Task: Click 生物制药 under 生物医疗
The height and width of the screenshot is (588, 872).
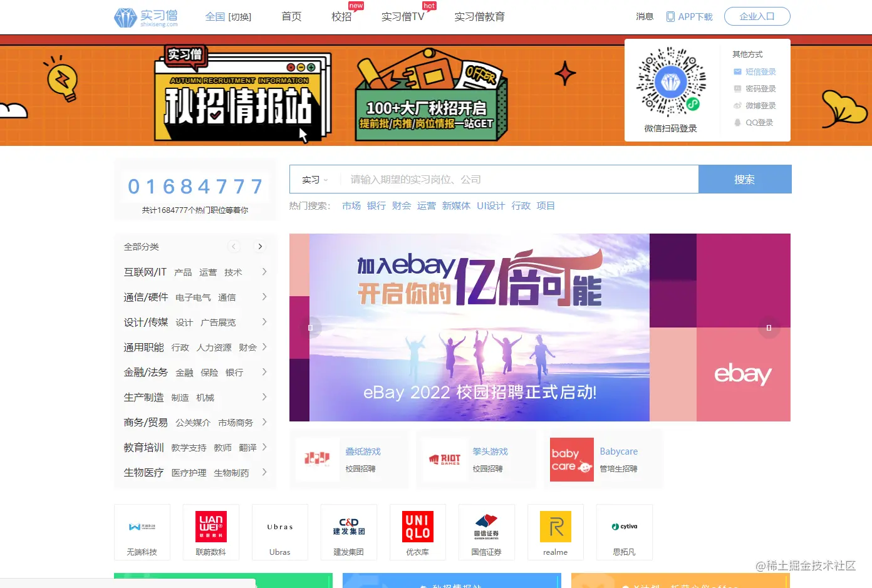Action: point(231,473)
